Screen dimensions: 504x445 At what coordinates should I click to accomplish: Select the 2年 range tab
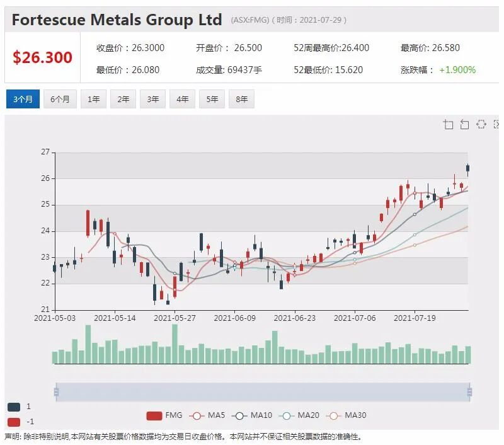[123, 99]
